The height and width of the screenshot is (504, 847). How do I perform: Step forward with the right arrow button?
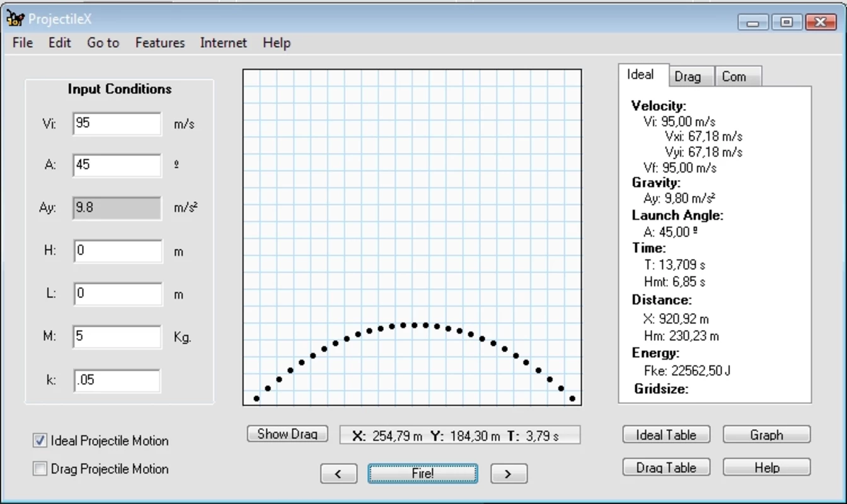click(509, 474)
